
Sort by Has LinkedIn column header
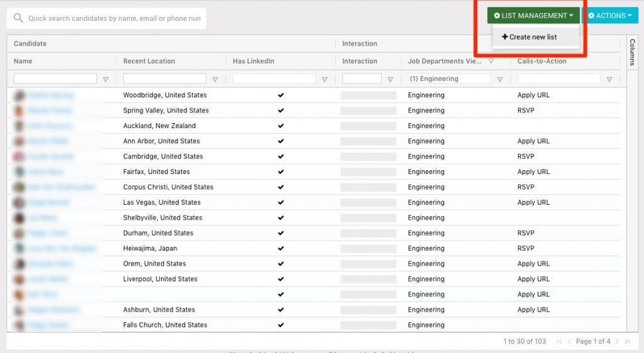coord(253,61)
